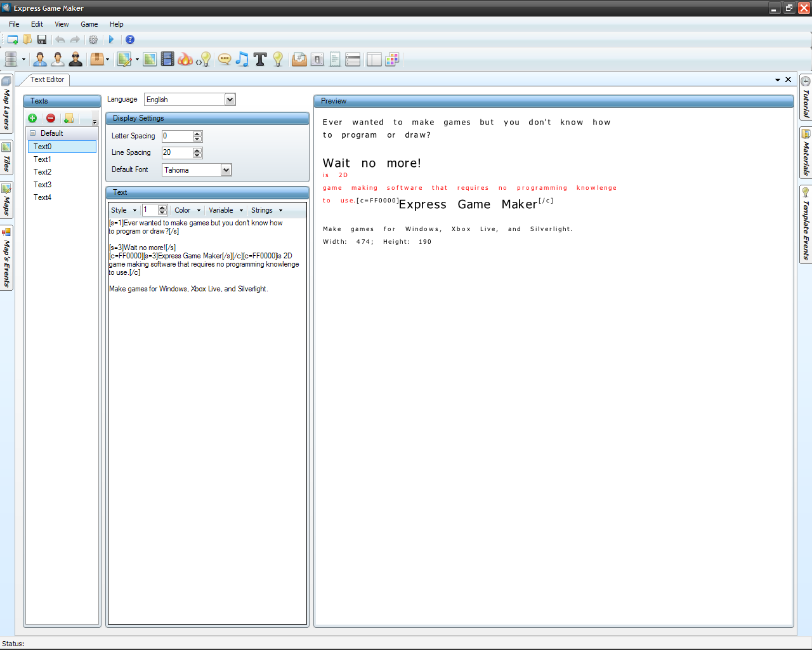Viewport: 812px width, 650px height.
Task: Open the Help menu
Action: (x=117, y=24)
